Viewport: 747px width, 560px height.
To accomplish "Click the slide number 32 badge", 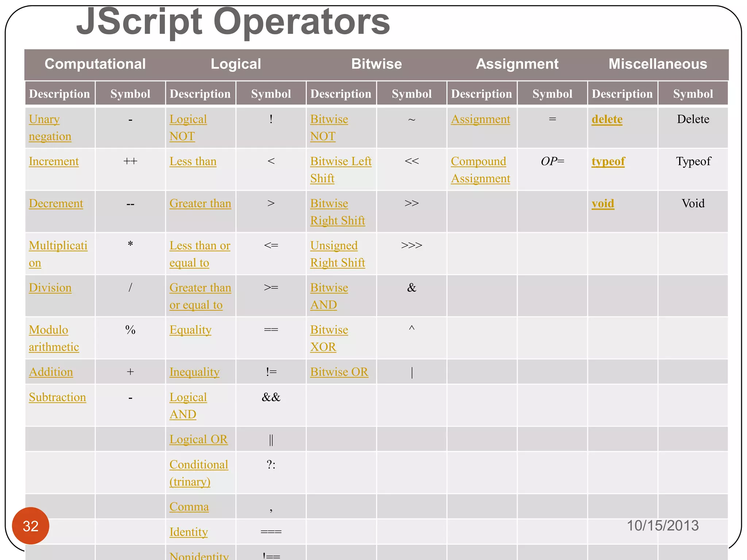I will click(x=31, y=526).
